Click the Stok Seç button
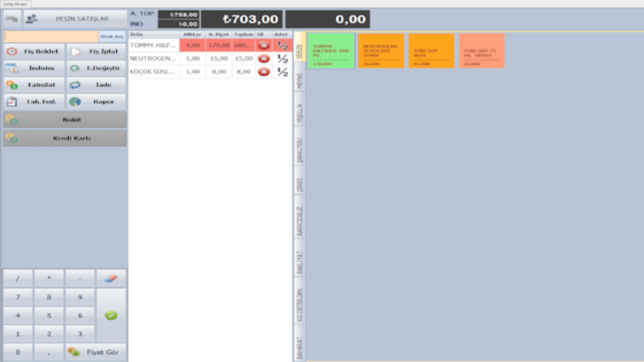644x362 pixels. click(112, 37)
